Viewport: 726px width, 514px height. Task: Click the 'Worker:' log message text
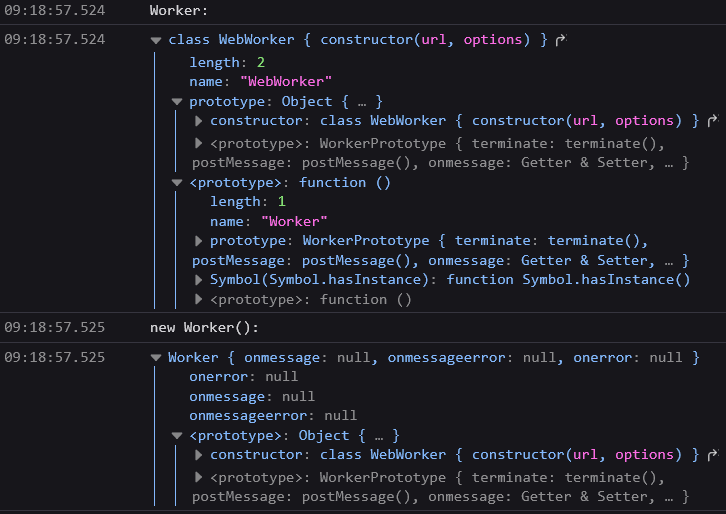(x=179, y=10)
